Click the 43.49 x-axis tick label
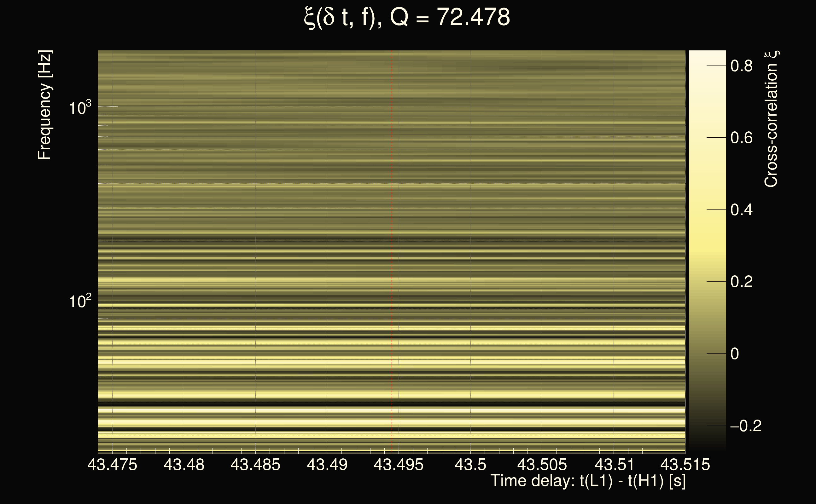Screen dimensions: 816x504 (327, 465)
